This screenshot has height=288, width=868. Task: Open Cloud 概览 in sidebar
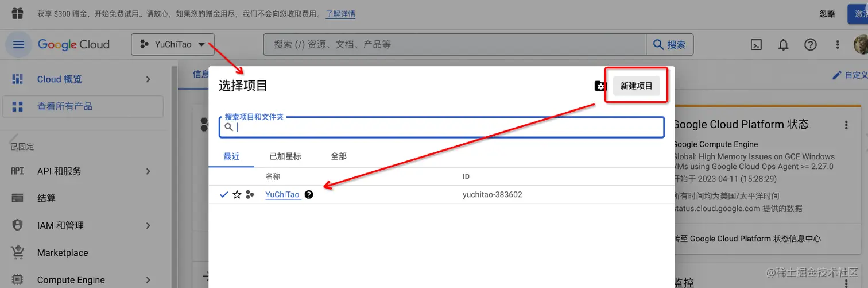[x=60, y=79]
